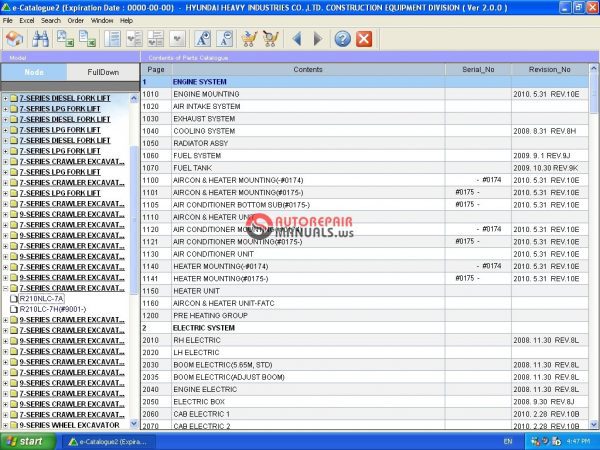
Task: Collapse the expanded 7-SERIES CRAWLER EXCAVAT node
Action: coord(5,288)
